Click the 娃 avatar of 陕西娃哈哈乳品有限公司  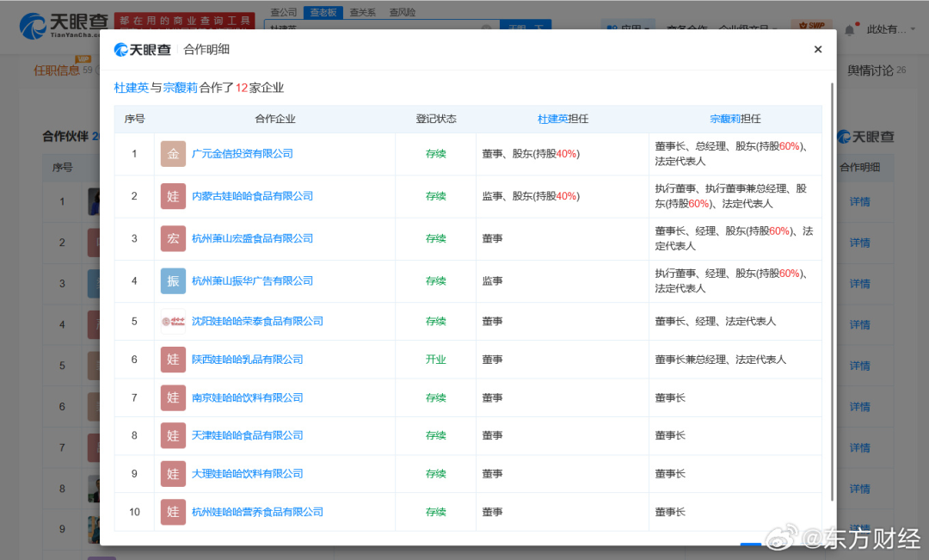(x=173, y=359)
